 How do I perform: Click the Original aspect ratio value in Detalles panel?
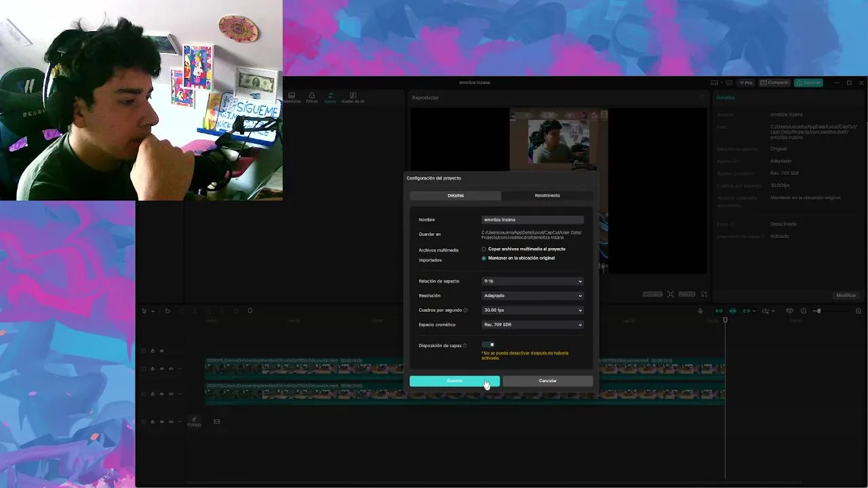pos(778,148)
